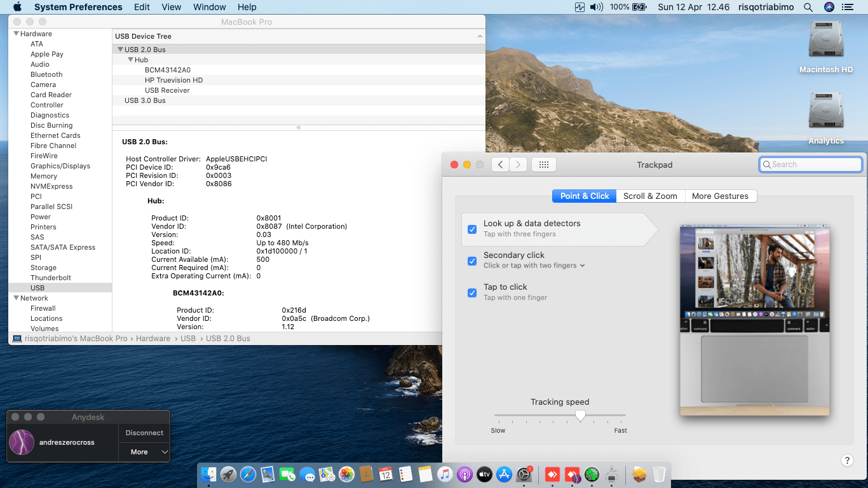Open Spotlight search magnifier in menu bar

coord(808,7)
